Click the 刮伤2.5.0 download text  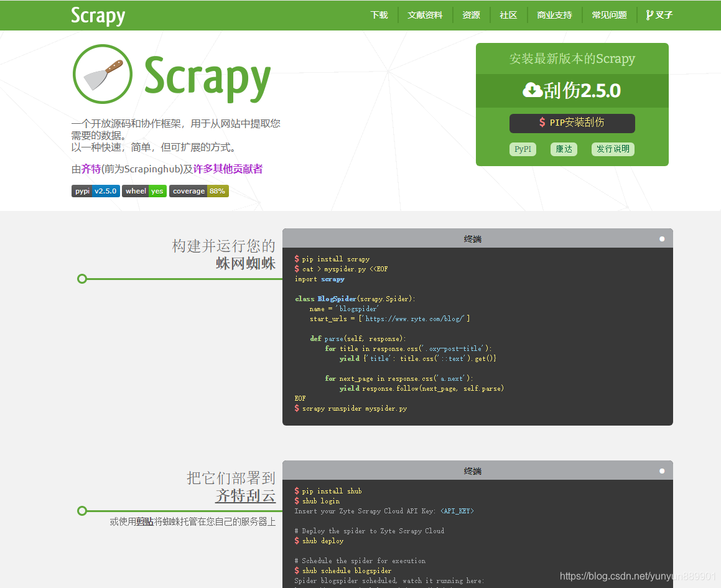582,91
